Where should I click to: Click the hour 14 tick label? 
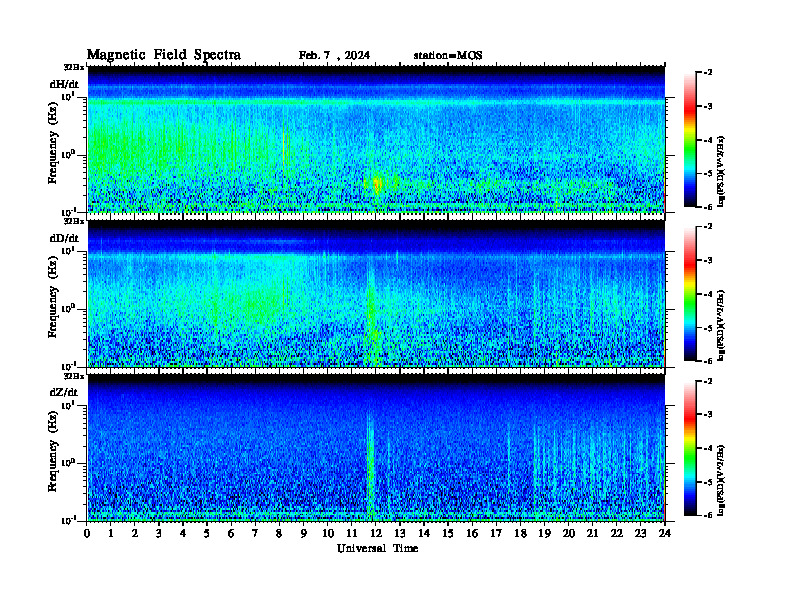pos(424,534)
